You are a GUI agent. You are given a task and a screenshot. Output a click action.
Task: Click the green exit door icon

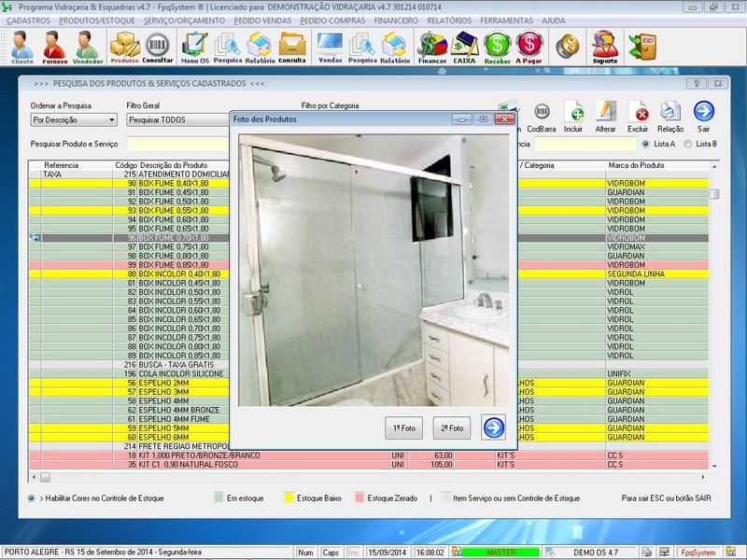pos(642,46)
